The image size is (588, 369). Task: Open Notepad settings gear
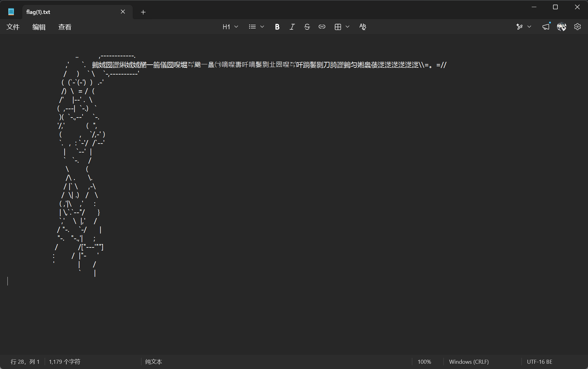click(577, 27)
